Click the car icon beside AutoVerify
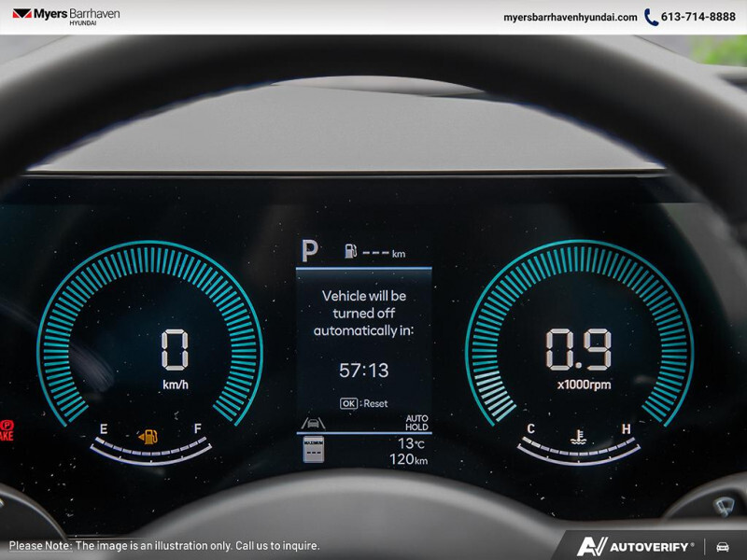The width and height of the screenshot is (747, 560). click(723, 546)
